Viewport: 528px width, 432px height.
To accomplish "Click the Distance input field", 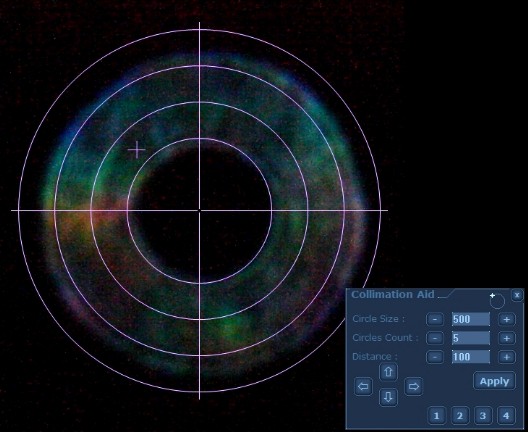I will (471, 357).
